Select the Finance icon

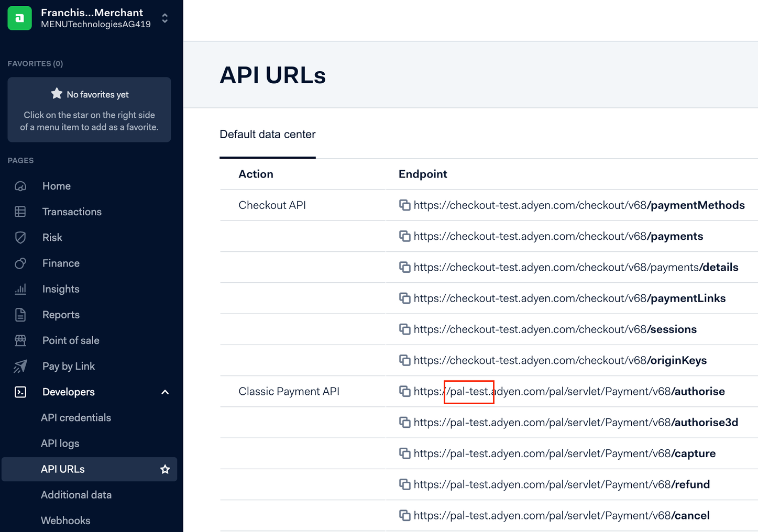pyautogui.click(x=20, y=263)
